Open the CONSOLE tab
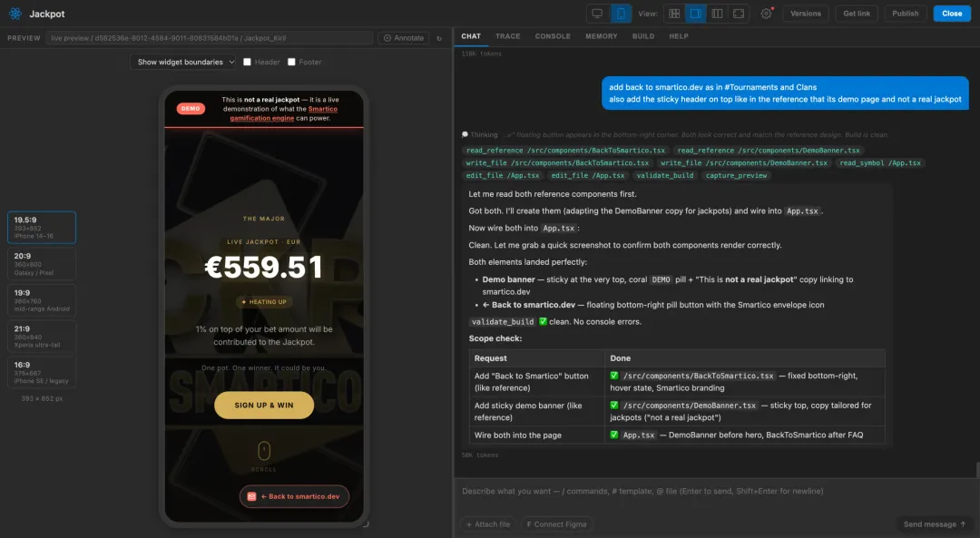The image size is (980, 538). point(553,36)
